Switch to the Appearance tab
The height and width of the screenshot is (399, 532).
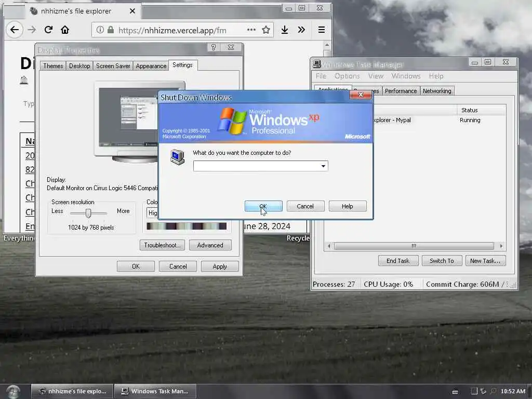click(x=151, y=66)
